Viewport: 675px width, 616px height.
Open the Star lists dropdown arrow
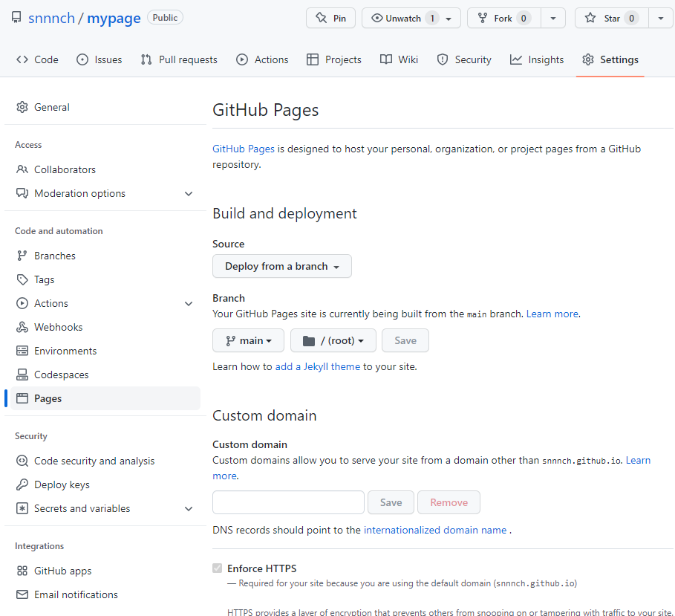click(x=661, y=18)
